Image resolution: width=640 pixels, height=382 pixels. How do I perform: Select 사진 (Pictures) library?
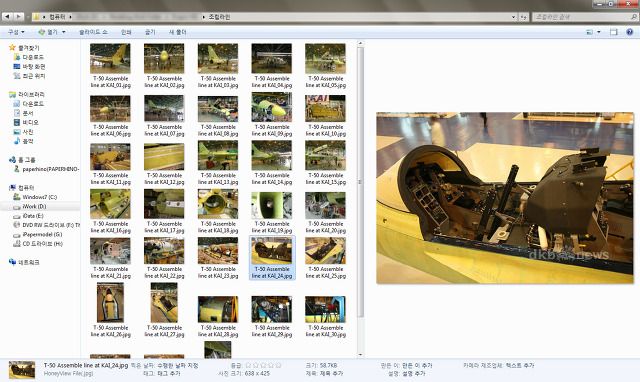(23, 132)
